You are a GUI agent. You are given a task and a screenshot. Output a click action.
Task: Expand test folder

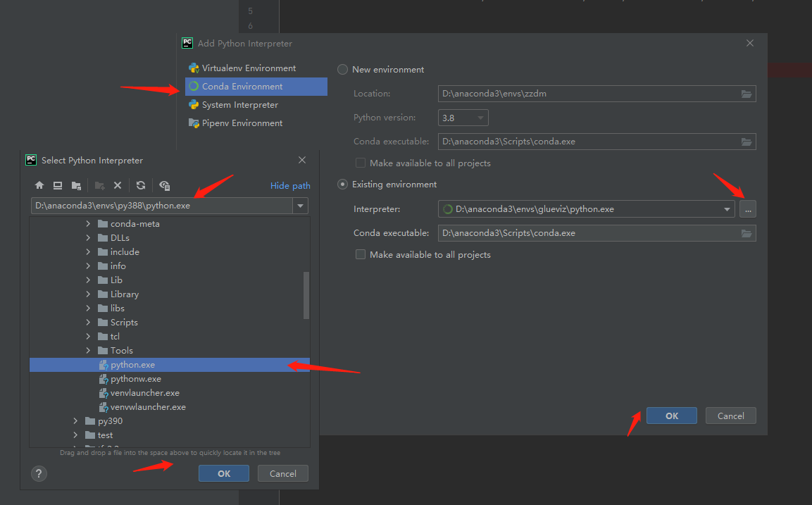[x=75, y=435]
